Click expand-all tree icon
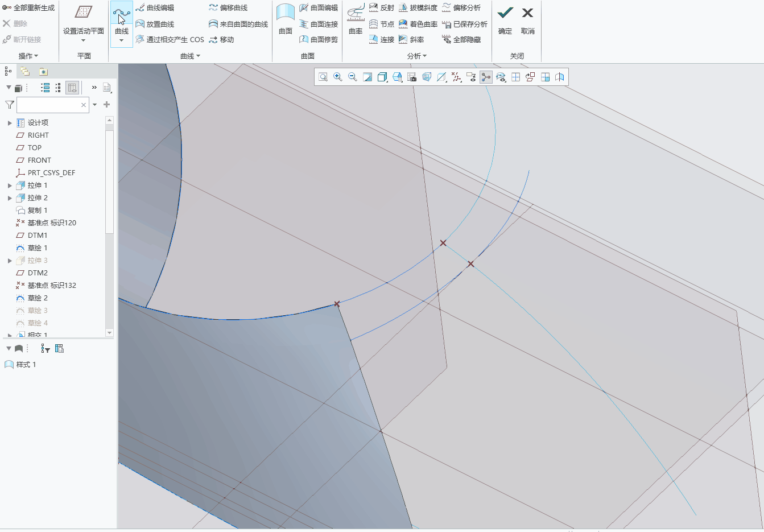The height and width of the screenshot is (532, 764). 46,88
